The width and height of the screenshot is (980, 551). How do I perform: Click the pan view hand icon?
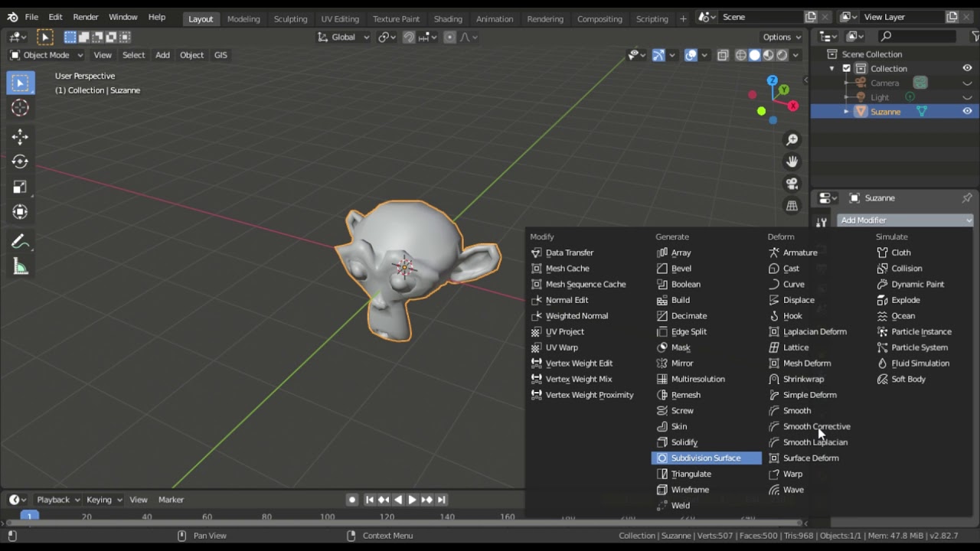792,161
